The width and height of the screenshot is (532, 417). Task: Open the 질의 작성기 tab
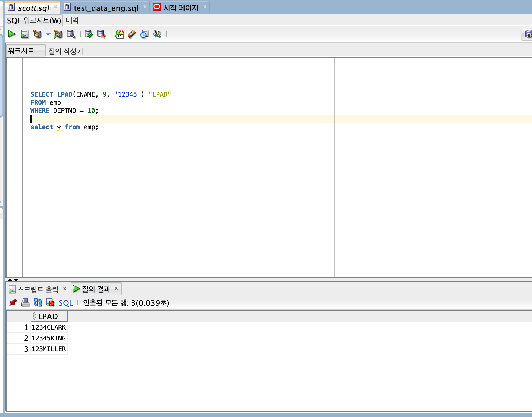(x=65, y=51)
